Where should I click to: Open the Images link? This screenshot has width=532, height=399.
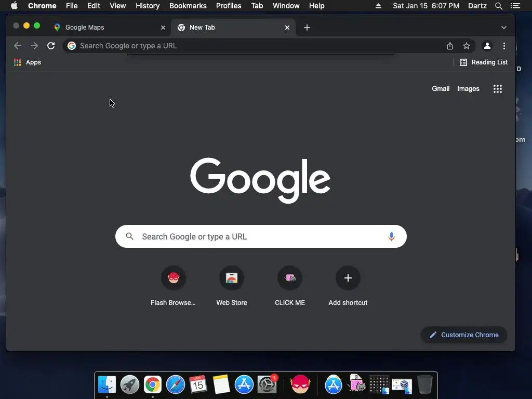click(x=468, y=88)
